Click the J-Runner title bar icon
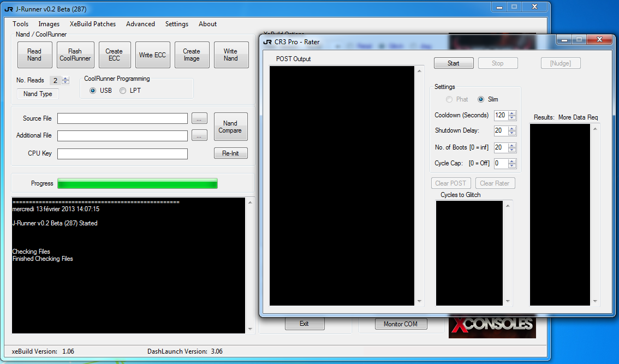The image size is (619, 364). (9, 9)
